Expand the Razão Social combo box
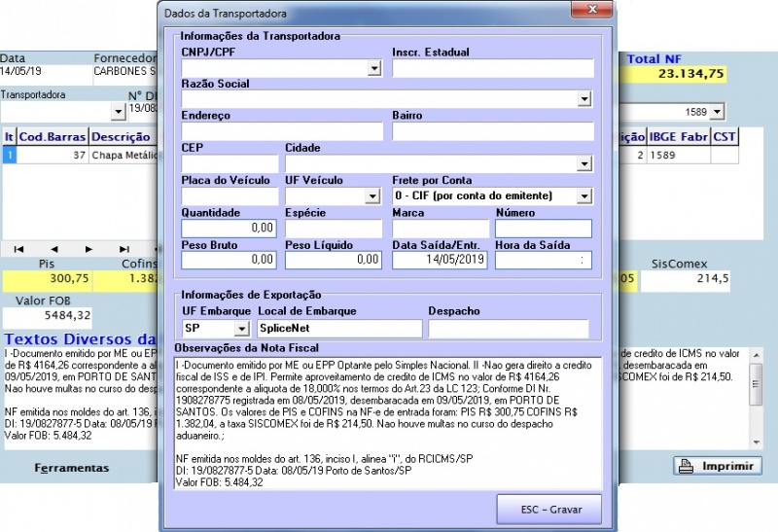This screenshot has width=778, height=532. (584, 99)
